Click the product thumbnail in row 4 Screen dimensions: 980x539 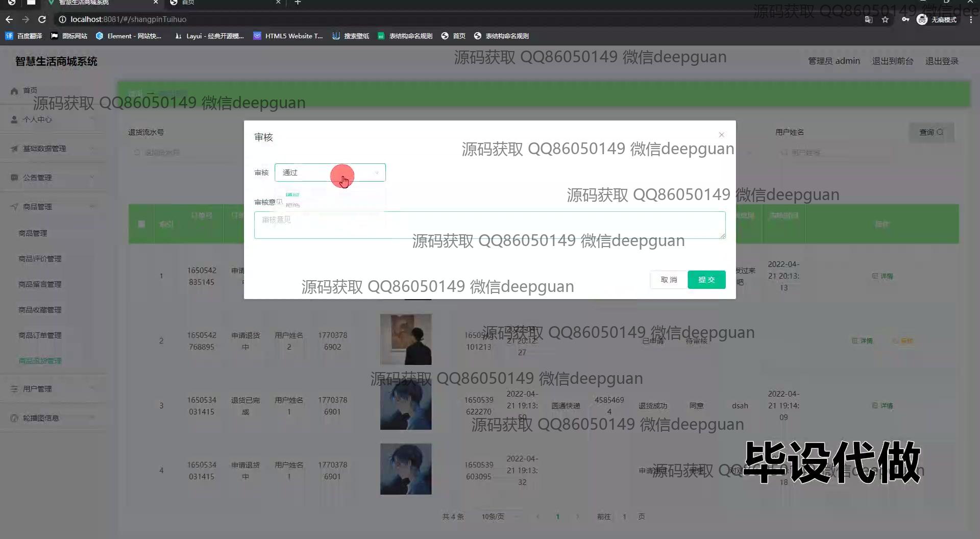click(x=405, y=469)
